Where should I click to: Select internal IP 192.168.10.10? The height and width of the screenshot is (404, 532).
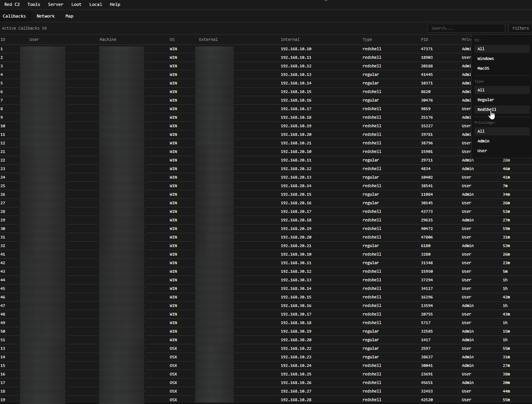pyautogui.click(x=296, y=49)
